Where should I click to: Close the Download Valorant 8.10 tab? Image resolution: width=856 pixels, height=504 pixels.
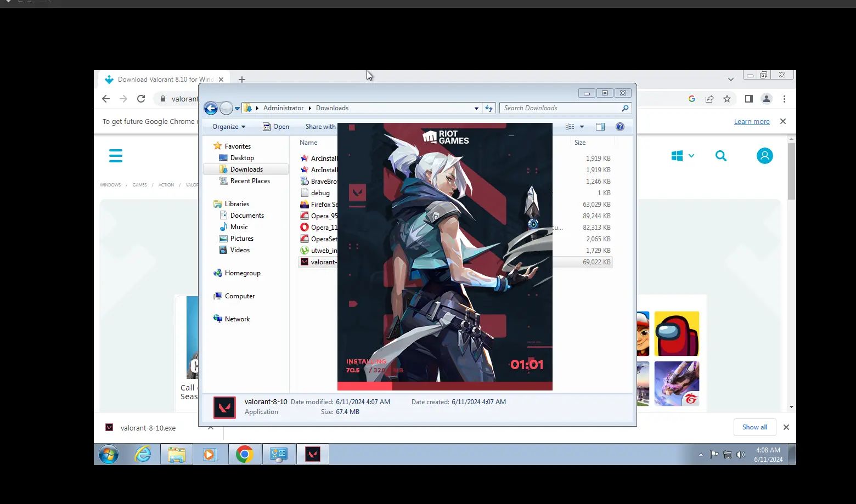click(x=221, y=80)
